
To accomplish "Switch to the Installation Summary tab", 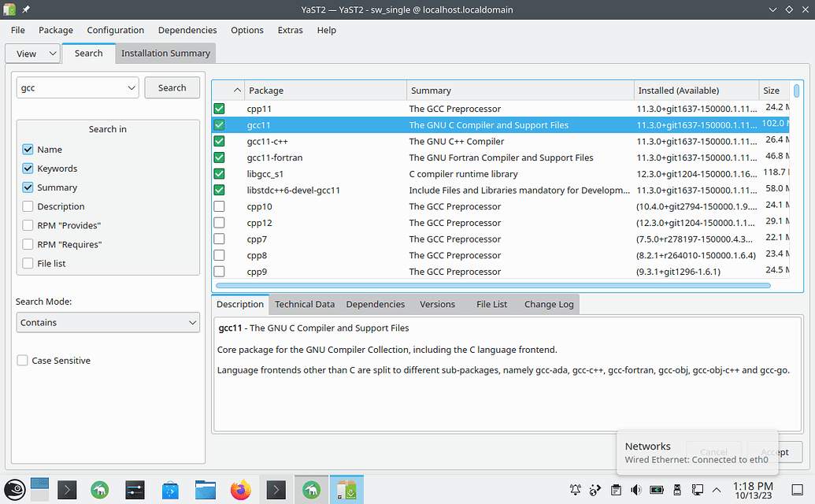I will coord(166,54).
